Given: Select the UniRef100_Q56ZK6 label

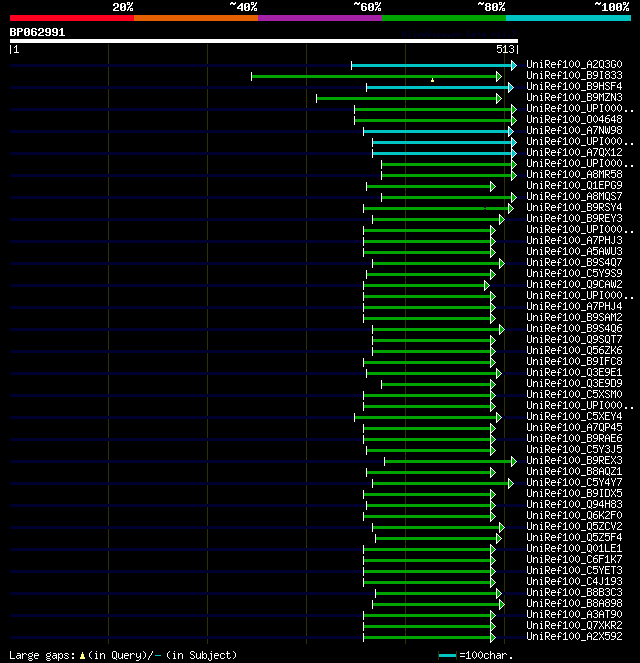Looking at the screenshot, I should pyautogui.click(x=574, y=350).
